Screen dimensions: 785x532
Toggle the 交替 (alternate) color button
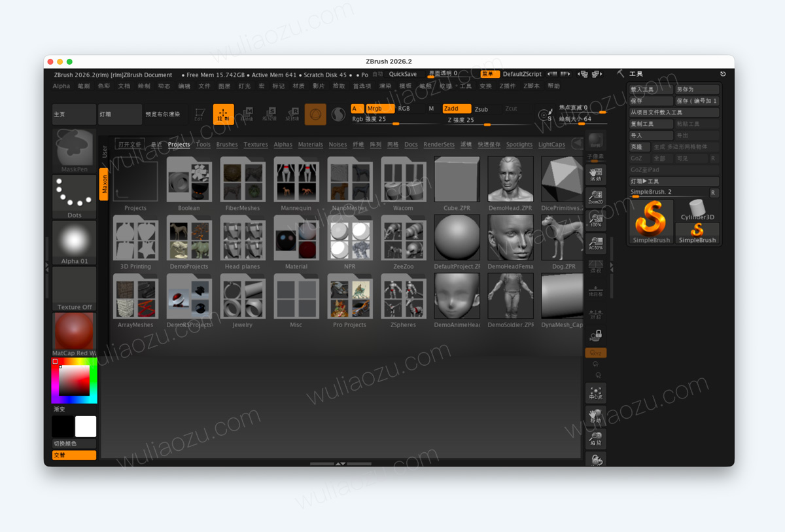pos(74,455)
